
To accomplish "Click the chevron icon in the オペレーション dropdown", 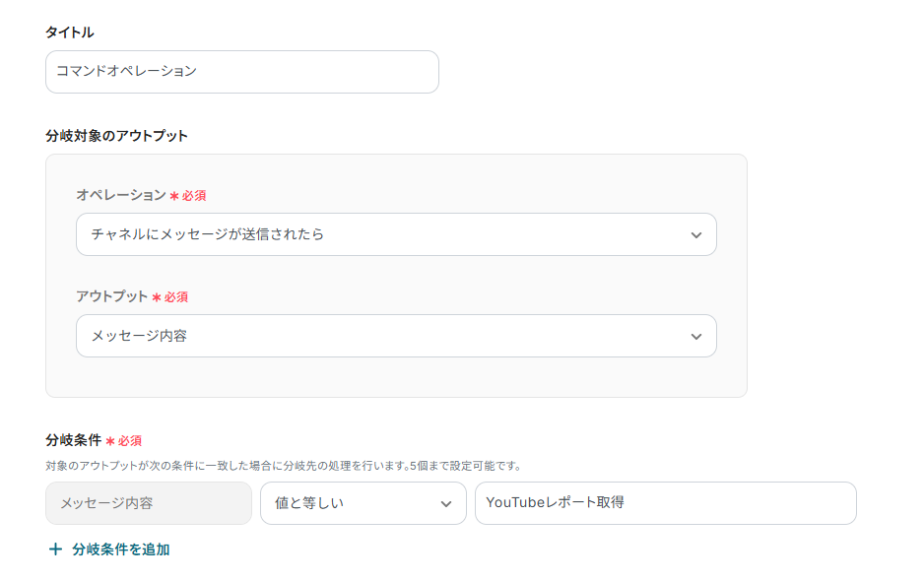I will point(696,235).
